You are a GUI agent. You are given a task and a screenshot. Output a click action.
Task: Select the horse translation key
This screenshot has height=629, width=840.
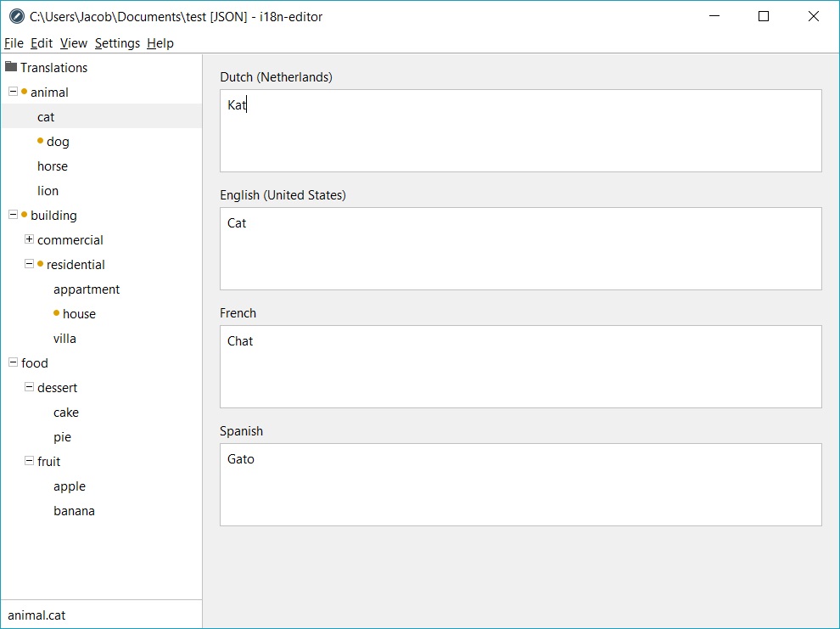(53, 166)
